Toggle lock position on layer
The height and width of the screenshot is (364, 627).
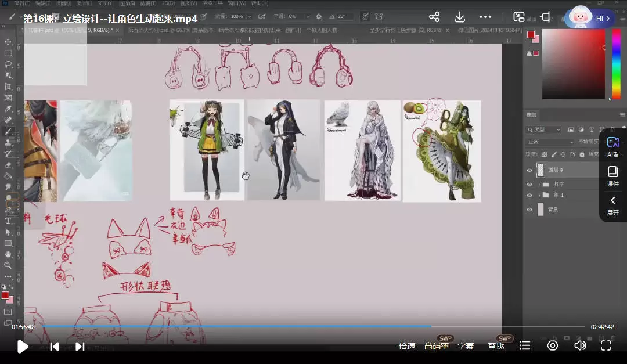(x=563, y=154)
